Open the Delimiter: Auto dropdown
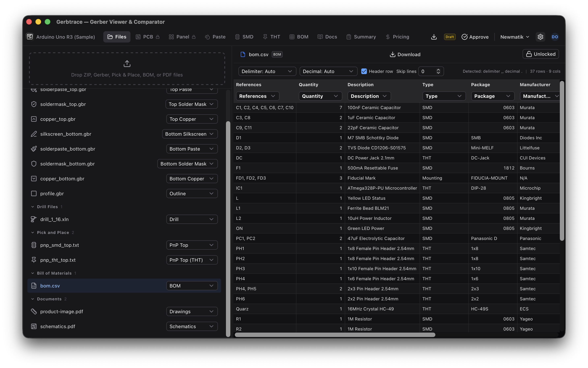Viewport: 588px width, 368px height. tap(267, 71)
